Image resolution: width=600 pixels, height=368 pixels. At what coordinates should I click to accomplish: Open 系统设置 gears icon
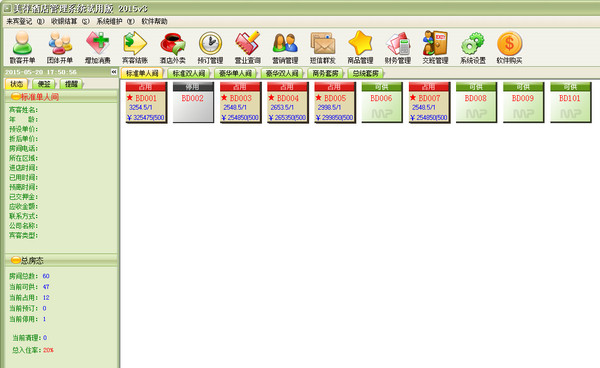pos(473,47)
